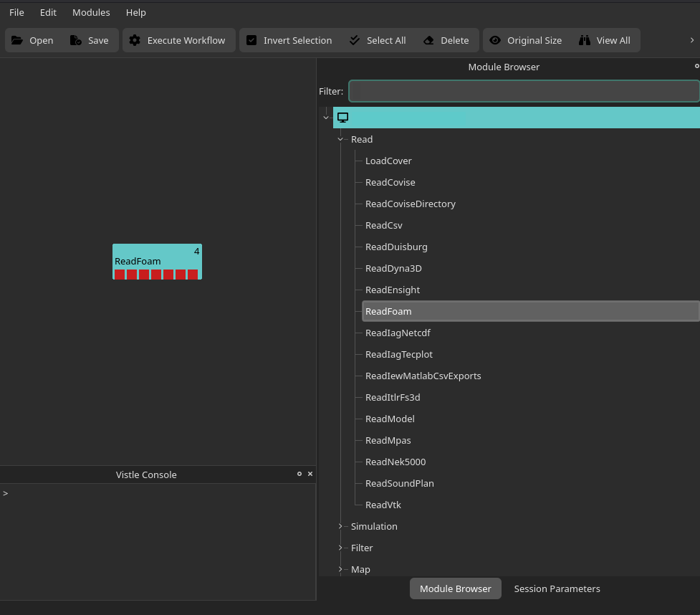Viewport: 700px width, 615px height.
Task: Open the File menu
Action: point(16,12)
